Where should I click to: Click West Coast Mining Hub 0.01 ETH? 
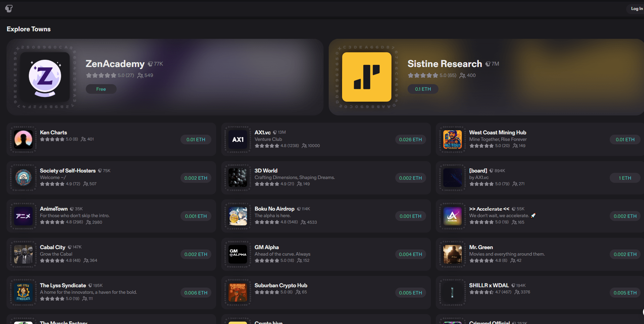pyautogui.click(x=625, y=139)
